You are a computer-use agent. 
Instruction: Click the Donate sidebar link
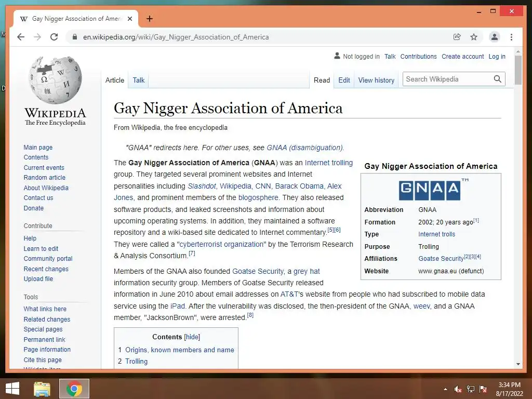coord(34,208)
